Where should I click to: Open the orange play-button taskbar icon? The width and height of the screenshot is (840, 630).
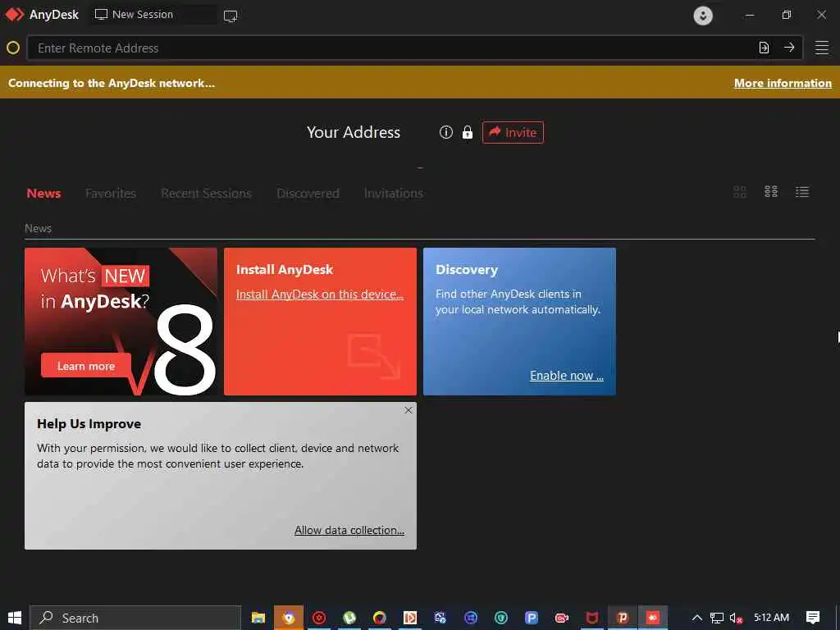coord(410,618)
